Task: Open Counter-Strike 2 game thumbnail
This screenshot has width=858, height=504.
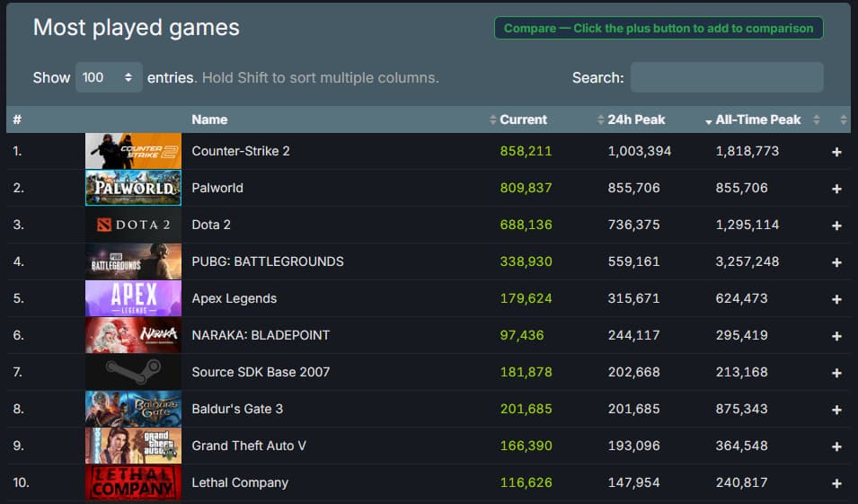Action: tap(133, 151)
